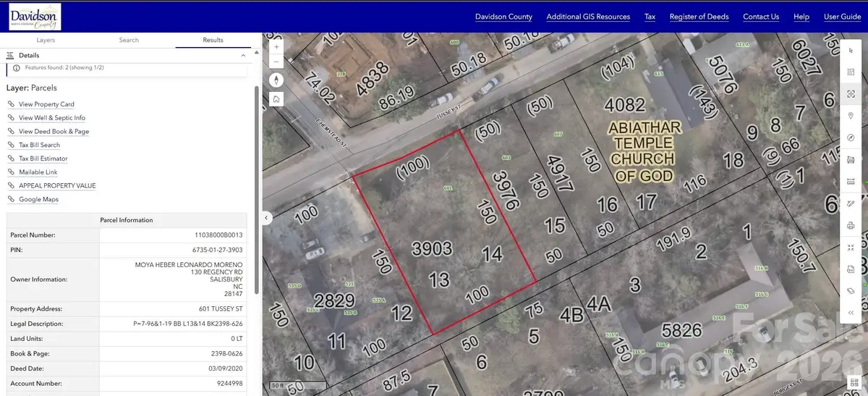Click the inward-arrows fullscreen toggle icon
Viewport: 868px width, 396px height.
click(851, 248)
